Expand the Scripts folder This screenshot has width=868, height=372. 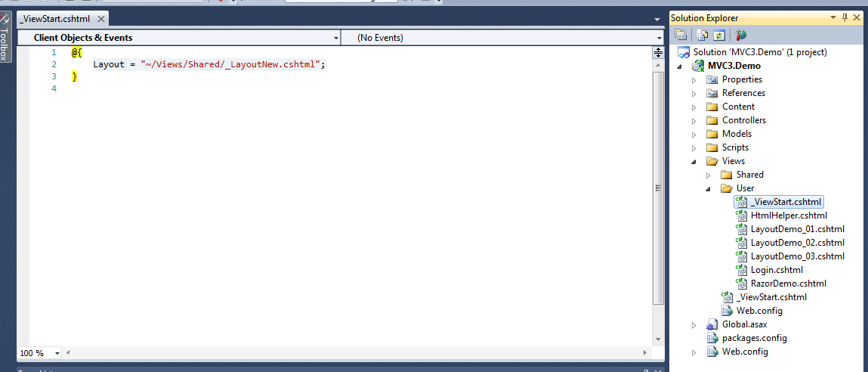[694, 147]
